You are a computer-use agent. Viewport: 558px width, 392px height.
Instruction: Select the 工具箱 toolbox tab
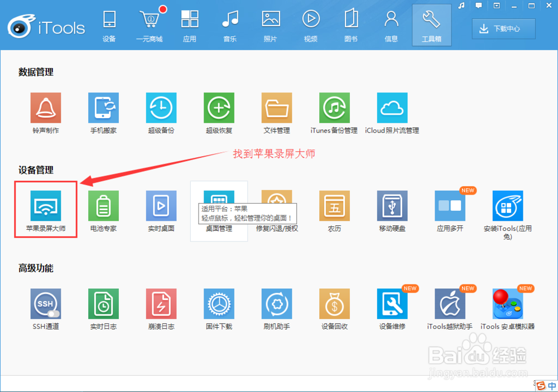click(x=432, y=26)
